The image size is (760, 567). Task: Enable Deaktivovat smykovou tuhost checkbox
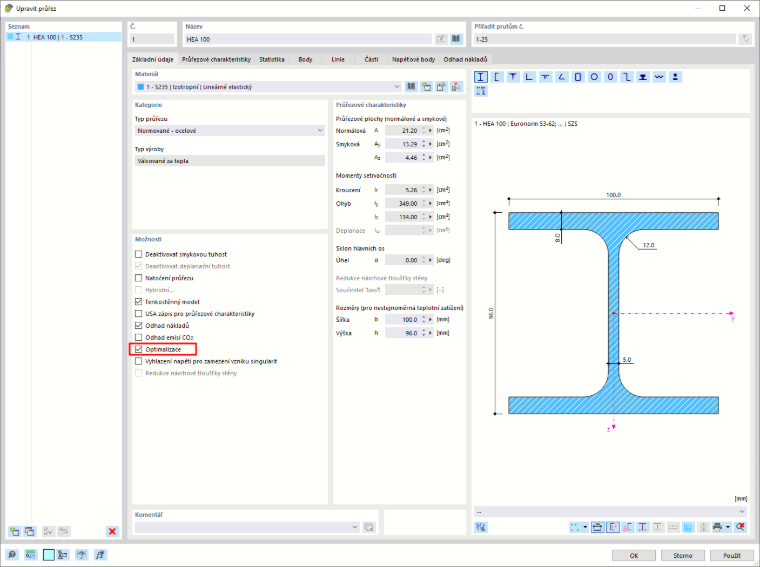[x=139, y=254]
